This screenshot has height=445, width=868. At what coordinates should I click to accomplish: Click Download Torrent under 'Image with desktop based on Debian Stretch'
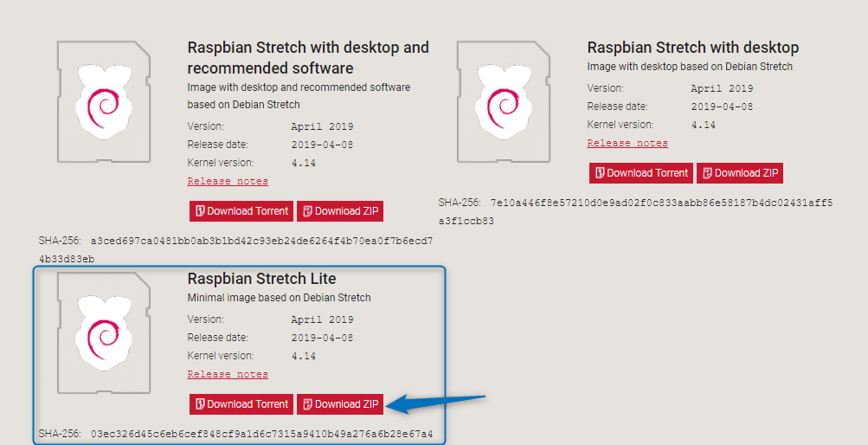pyautogui.click(x=641, y=173)
